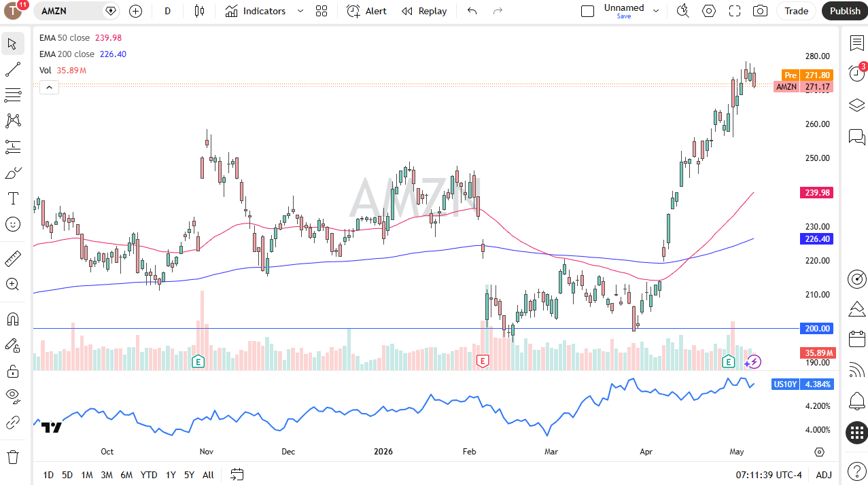The width and height of the screenshot is (868, 485).
Task: Click the US10Y 4.384% price label
Action: click(x=803, y=384)
